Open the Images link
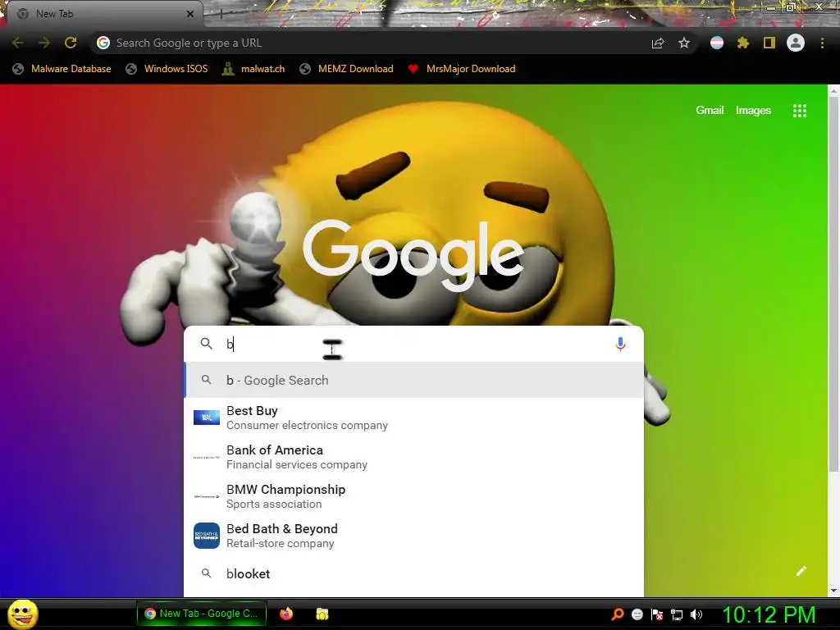Image resolution: width=840 pixels, height=630 pixels. (x=753, y=111)
